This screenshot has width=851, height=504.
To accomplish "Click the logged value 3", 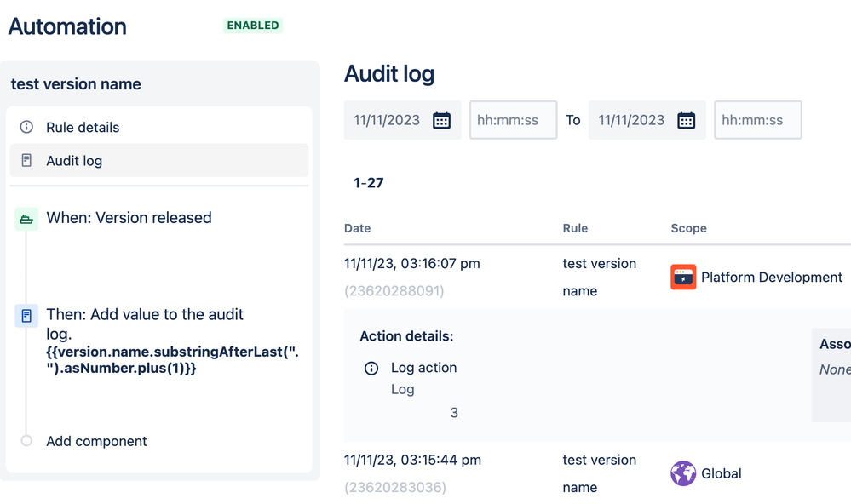I will tap(454, 413).
